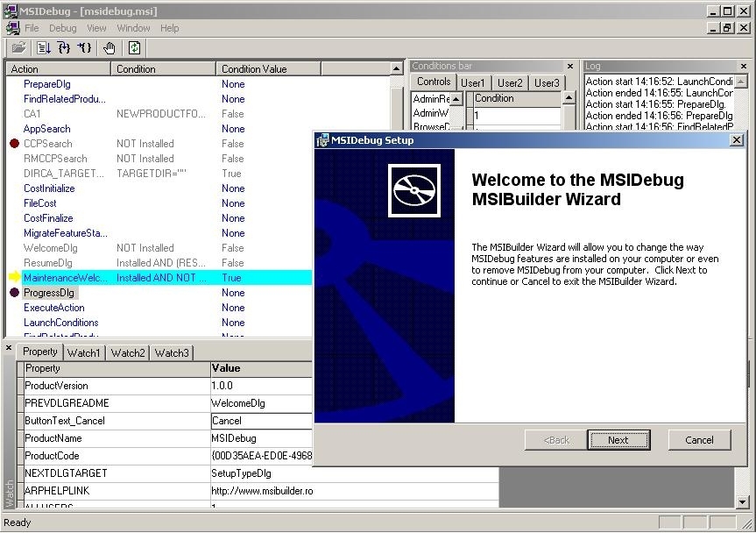The image size is (756, 533).
Task: Click the document icon left of File menu
Action: pyautogui.click(x=13, y=28)
